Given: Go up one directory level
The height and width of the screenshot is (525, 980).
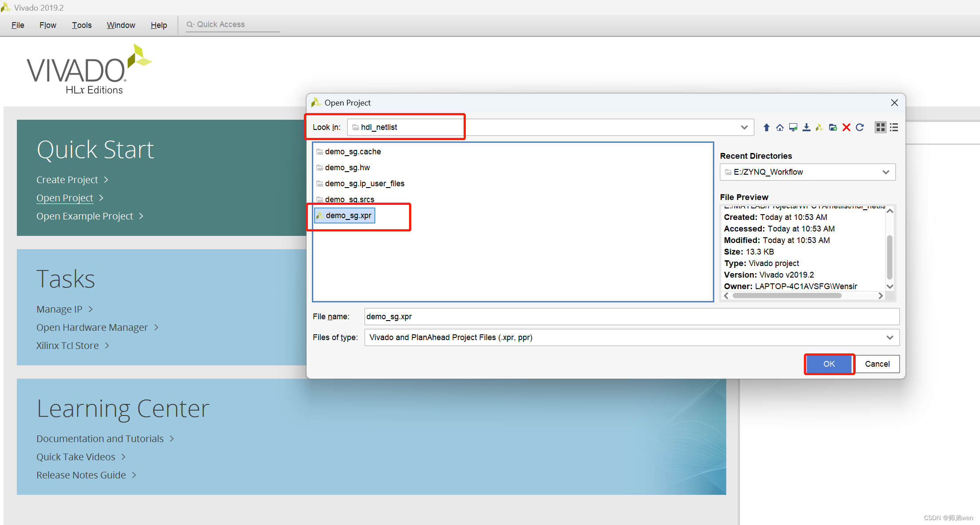Looking at the screenshot, I should tap(766, 127).
